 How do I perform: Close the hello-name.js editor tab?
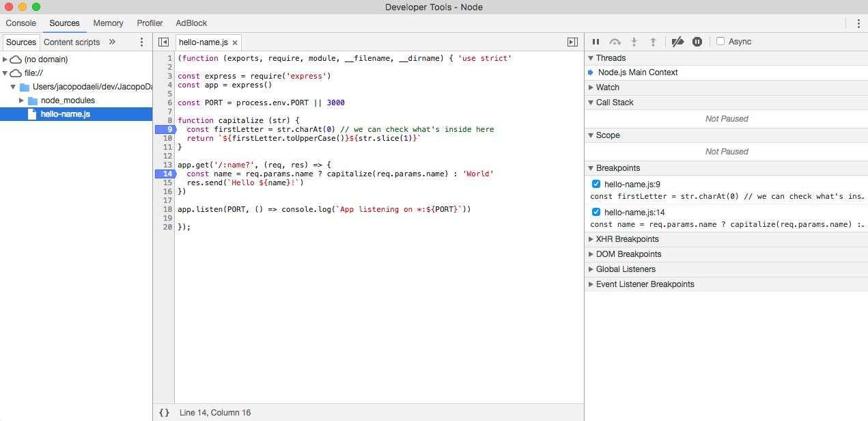235,42
